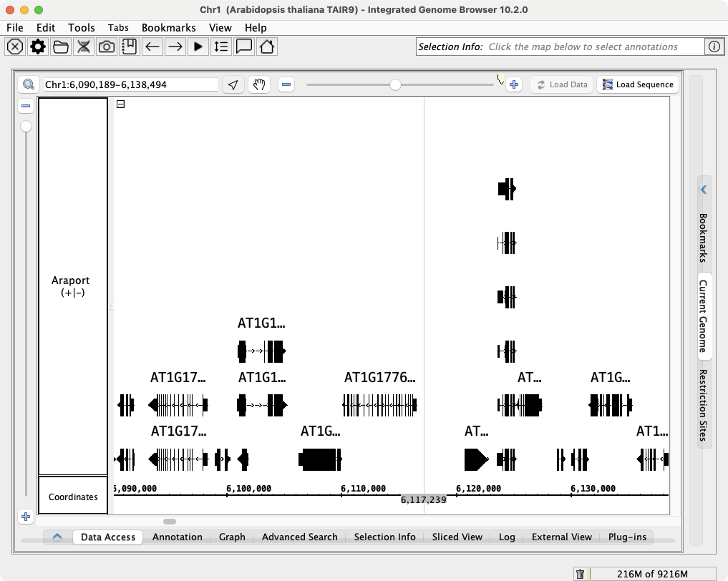Collapse the bottom tab panel arrow
The height and width of the screenshot is (581, 728).
click(57, 537)
